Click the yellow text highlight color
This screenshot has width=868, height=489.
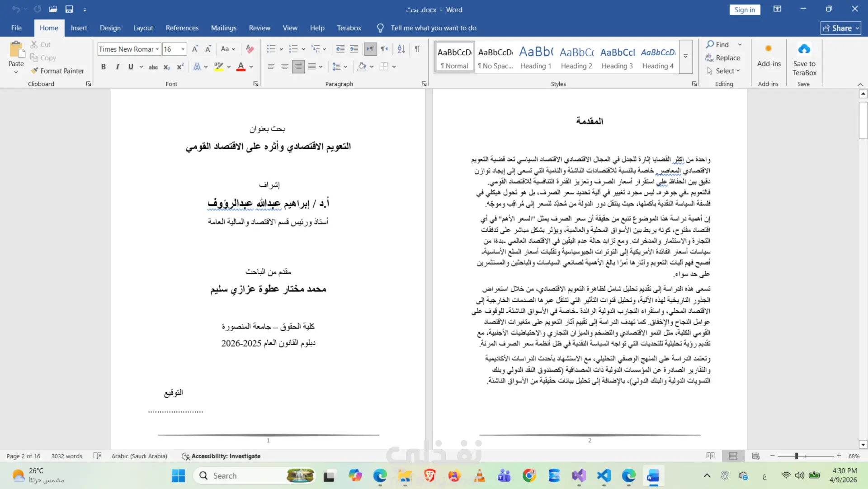pyautogui.click(x=219, y=67)
